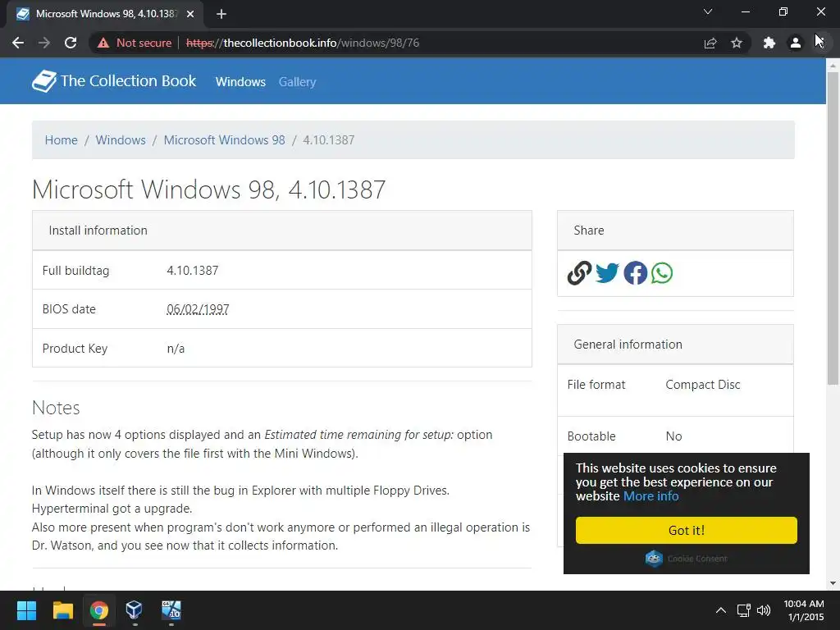Click the page title Microsoft Windows 98, 4.10.1387

click(209, 189)
